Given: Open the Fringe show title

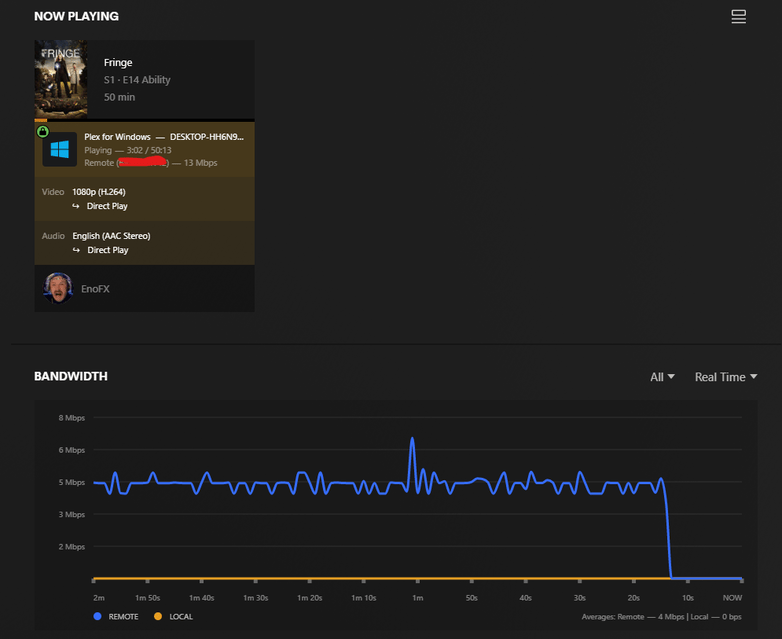Looking at the screenshot, I should [118, 62].
